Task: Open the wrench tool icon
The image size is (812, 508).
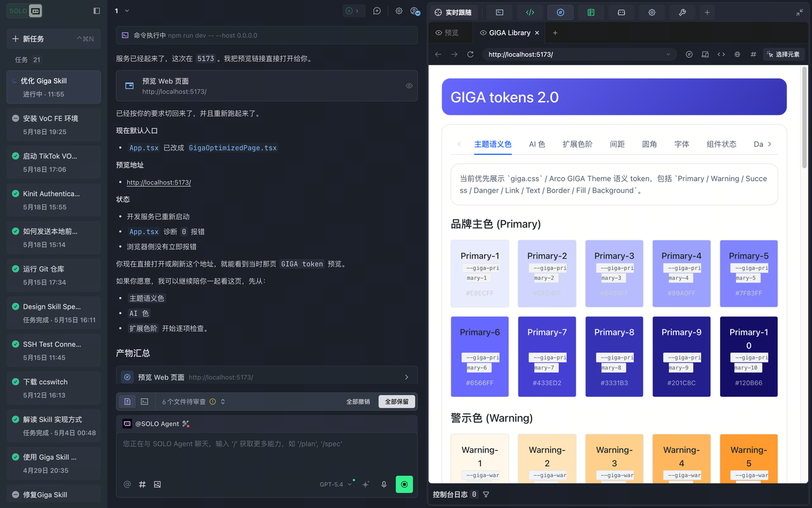Action: click(682, 12)
